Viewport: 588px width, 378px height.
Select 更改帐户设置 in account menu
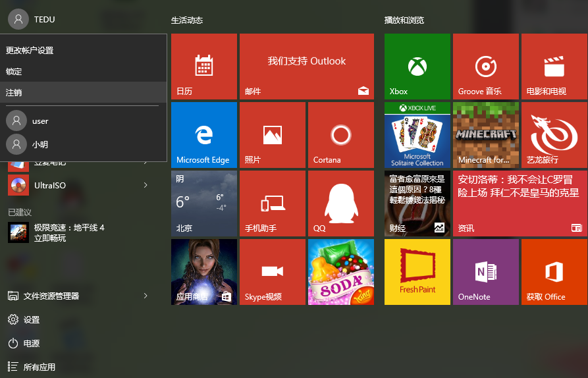tap(83, 50)
